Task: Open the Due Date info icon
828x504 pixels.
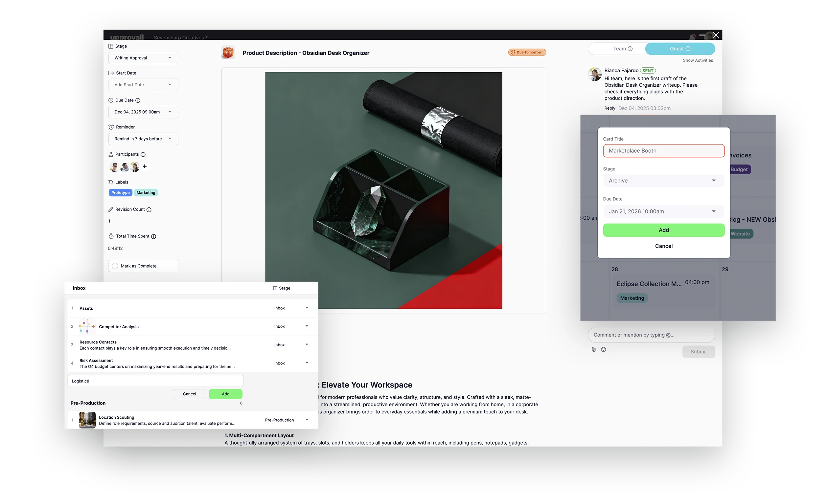Action: pos(138,100)
